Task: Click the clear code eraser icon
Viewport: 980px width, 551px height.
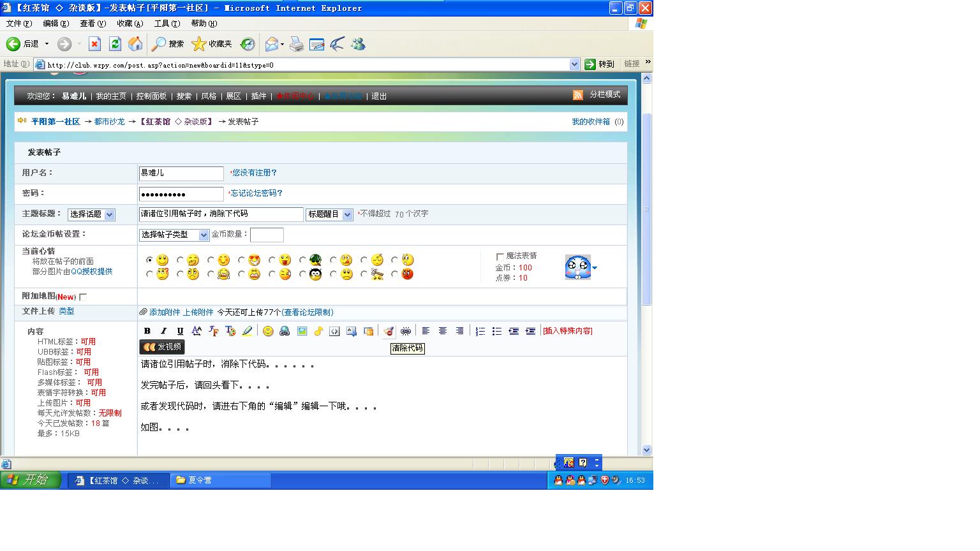Action: click(389, 331)
